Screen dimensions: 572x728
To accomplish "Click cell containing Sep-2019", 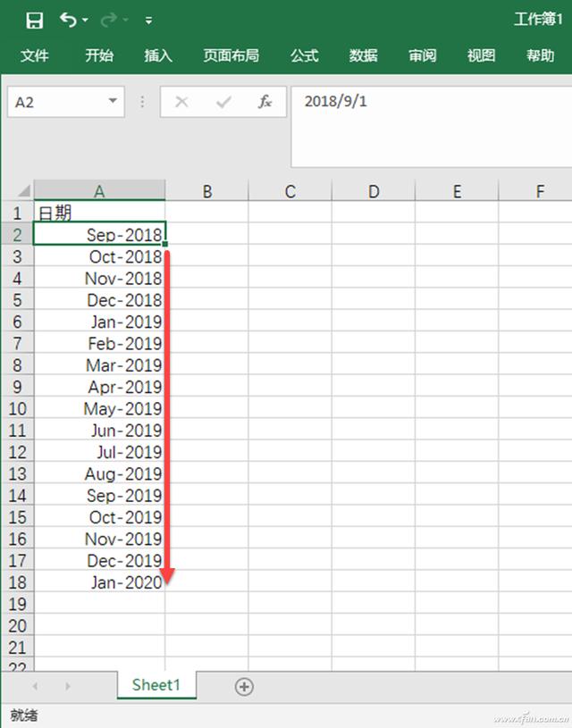I will (x=99, y=496).
